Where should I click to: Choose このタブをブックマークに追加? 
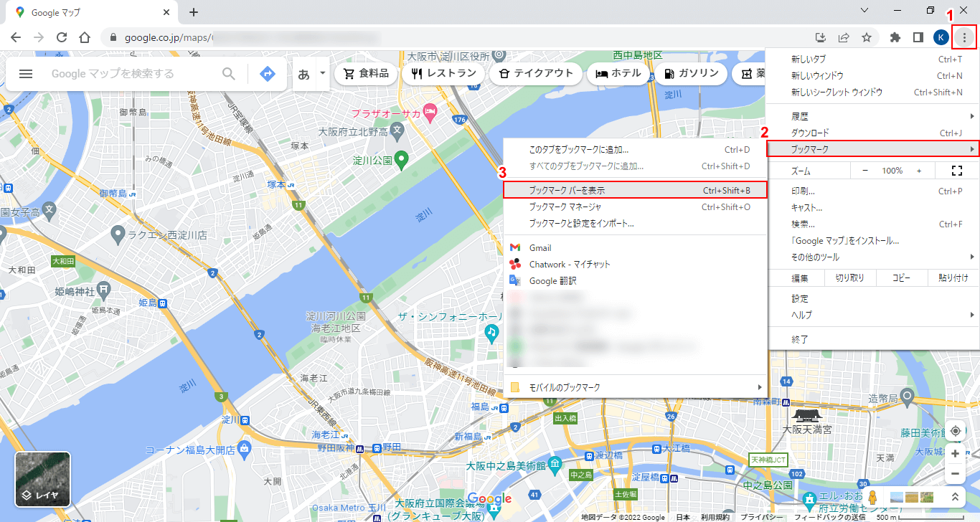coord(636,150)
